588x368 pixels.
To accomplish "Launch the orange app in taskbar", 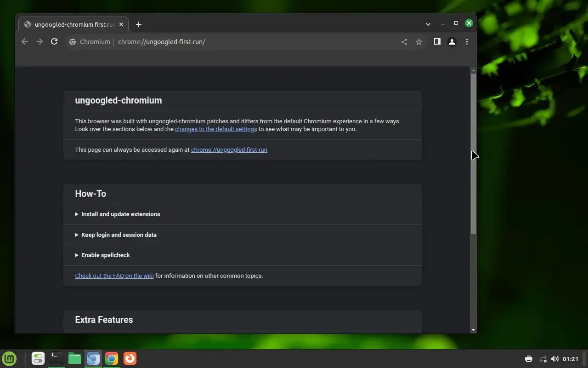I will [130, 358].
